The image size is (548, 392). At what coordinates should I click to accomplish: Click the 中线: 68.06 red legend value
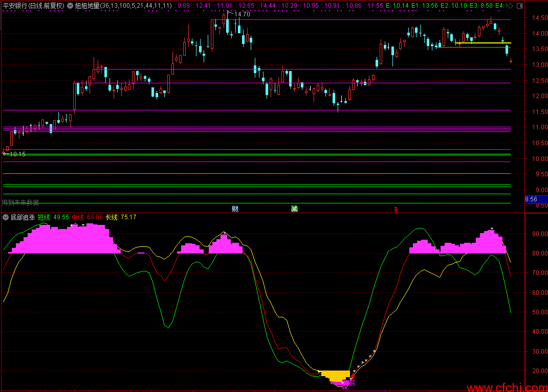pyautogui.click(x=87, y=217)
